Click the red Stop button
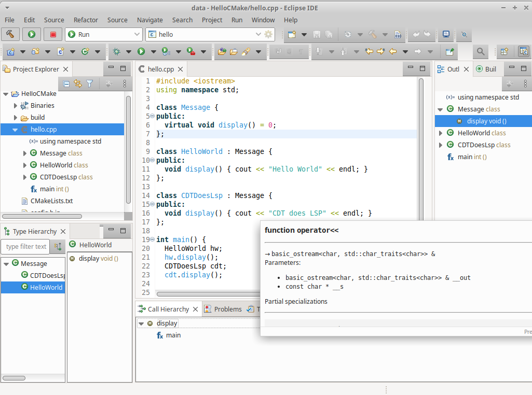 point(52,34)
